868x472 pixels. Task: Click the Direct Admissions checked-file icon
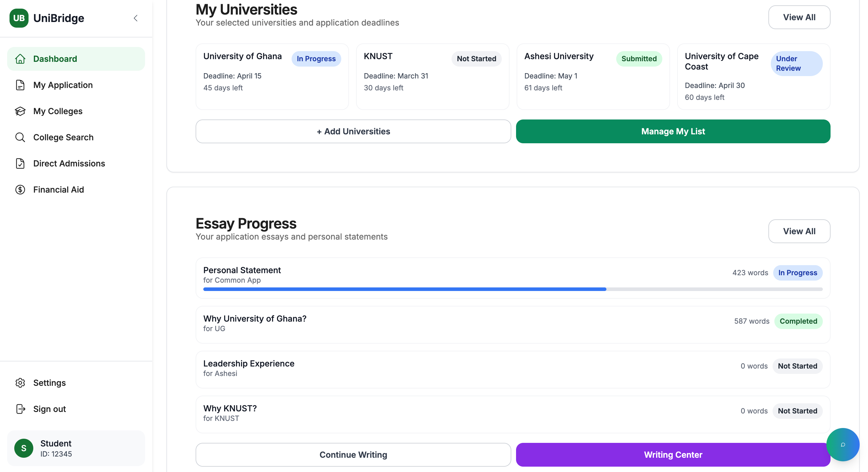click(x=20, y=163)
